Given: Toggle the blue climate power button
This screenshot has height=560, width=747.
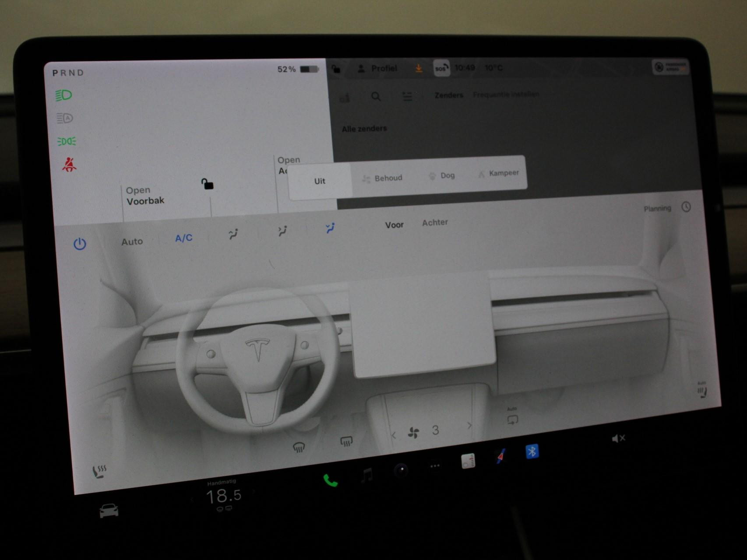Looking at the screenshot, I should 80,244.
